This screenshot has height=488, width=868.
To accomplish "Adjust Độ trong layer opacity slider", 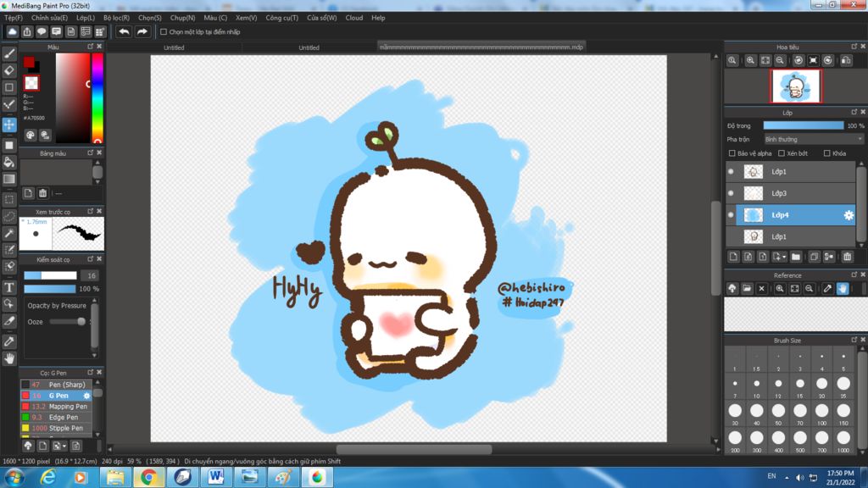I will pyautogui.click(x=804, y=125).
